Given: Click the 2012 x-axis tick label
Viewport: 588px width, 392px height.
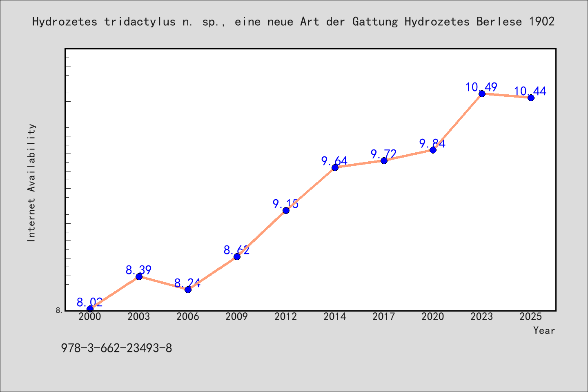Looking at the screenshot, I should 286,316.
